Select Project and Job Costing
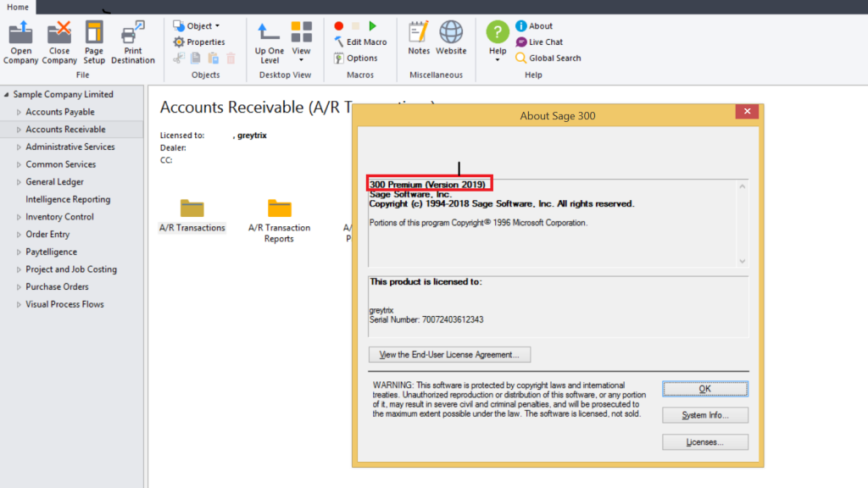Image resolution: width=868 pixels, height=488 pixels. pos(71,269)
